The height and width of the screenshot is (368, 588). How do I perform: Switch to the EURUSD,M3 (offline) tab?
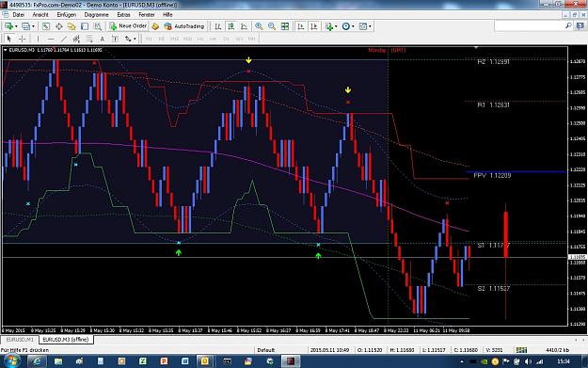coord(66,340)
